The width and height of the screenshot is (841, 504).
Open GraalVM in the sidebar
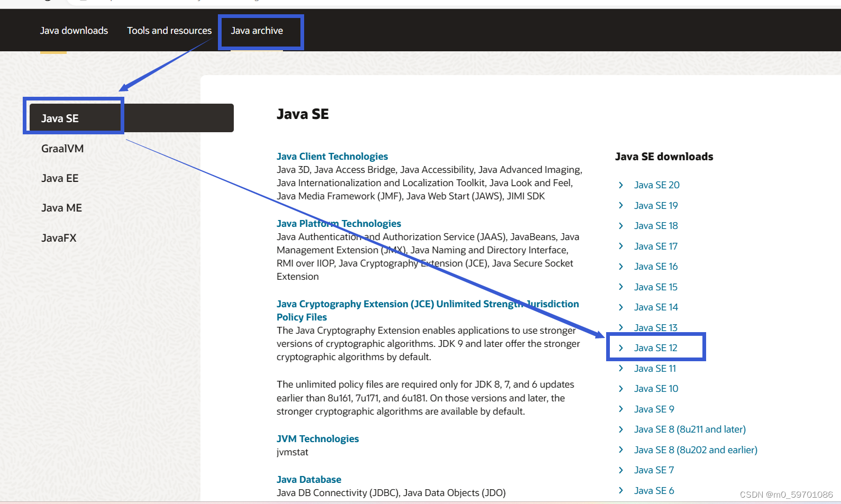[x=62, y=149]
